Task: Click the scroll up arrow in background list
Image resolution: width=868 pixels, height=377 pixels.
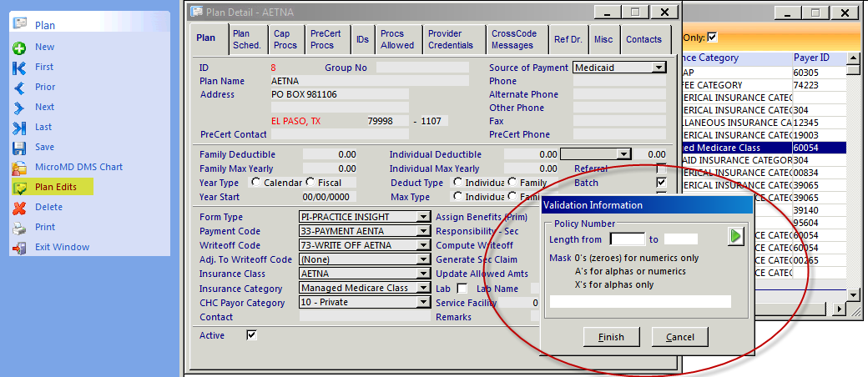Action: pyautogui.click(x=854, y=58)
